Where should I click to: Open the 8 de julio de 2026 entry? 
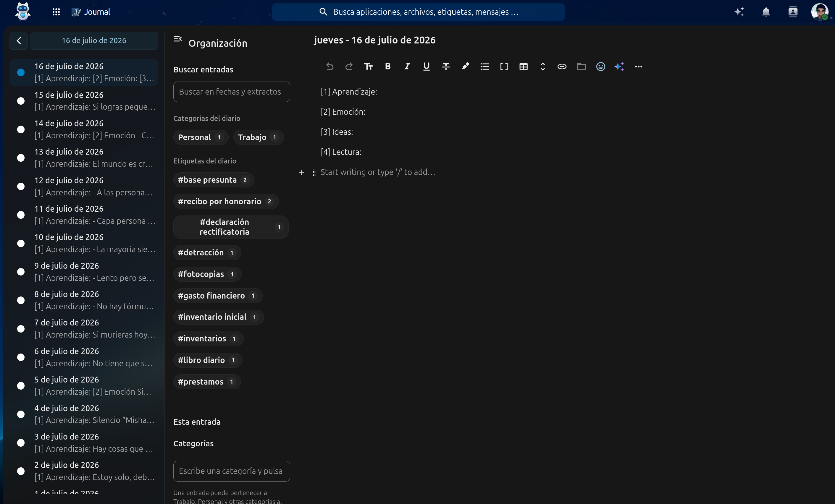[x=84, y=300]
